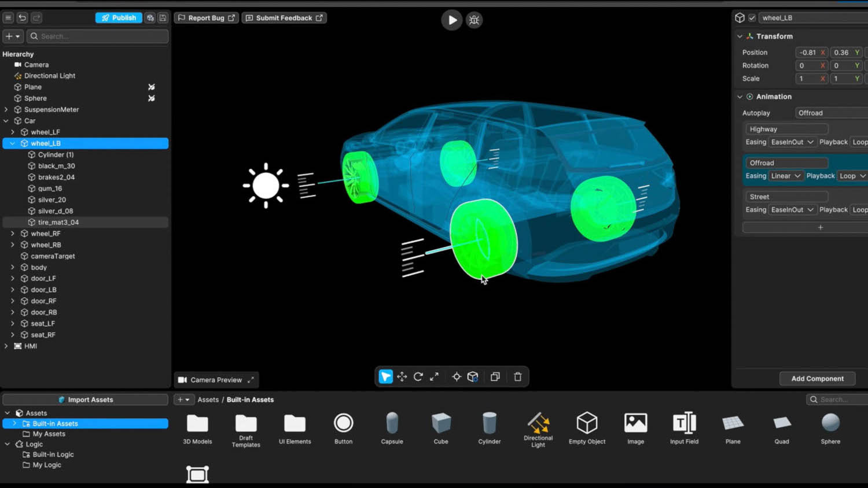Select the Move tool in viewport toolbar
Image resolution: width=868 pixels, height=488 pixels.
[x=402, y=377]
